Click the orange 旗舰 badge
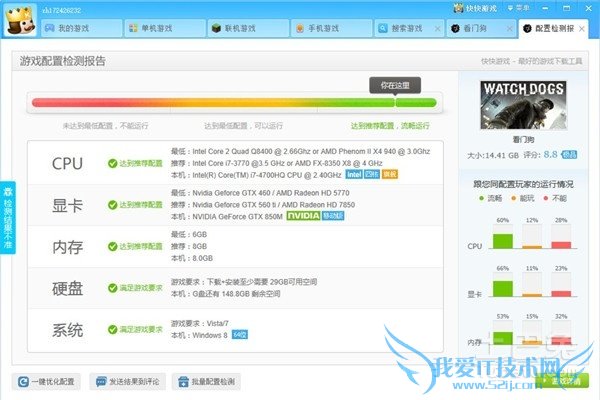Viewport: 600px width, 400px height. [x=390, y=175]
